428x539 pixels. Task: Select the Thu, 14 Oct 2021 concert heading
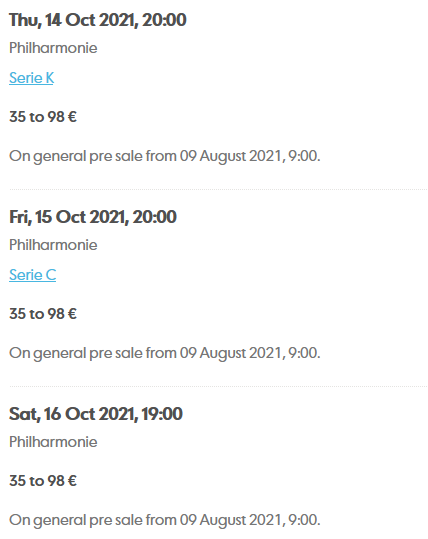tap(98, 20)
